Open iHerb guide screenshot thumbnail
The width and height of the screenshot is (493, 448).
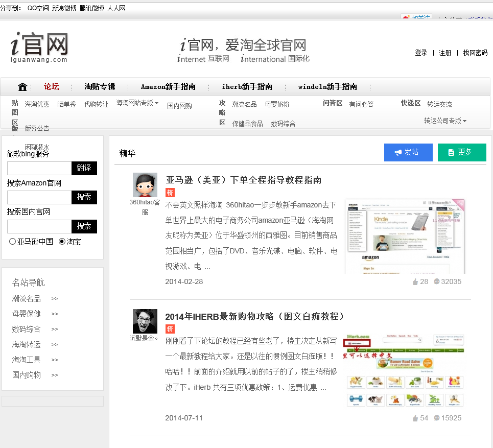point(404,371)
